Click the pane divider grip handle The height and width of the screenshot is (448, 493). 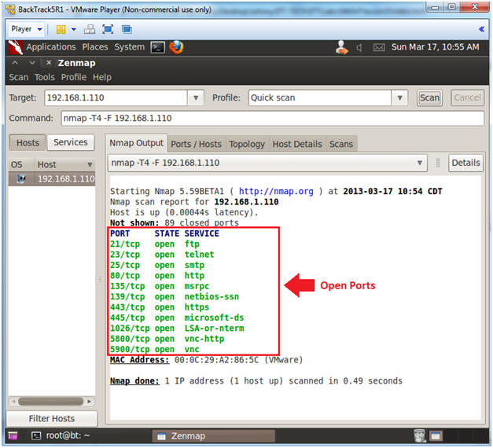[x=99, y=279]
